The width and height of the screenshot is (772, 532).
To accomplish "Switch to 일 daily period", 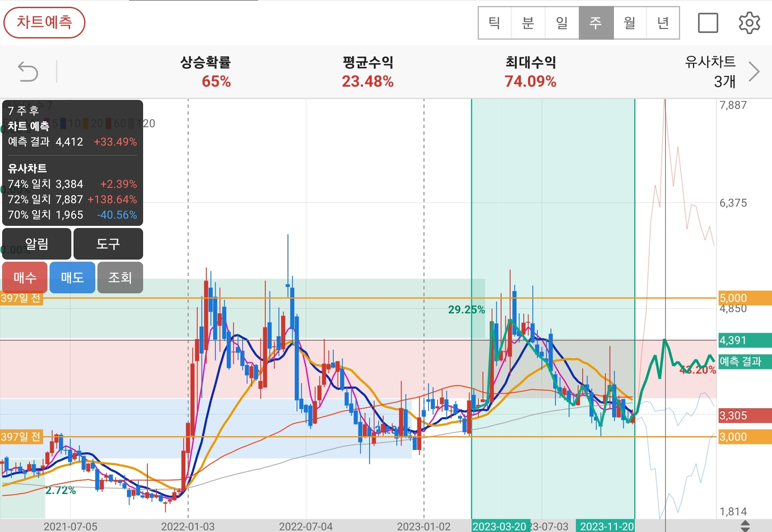I will [x=562, y=23].
